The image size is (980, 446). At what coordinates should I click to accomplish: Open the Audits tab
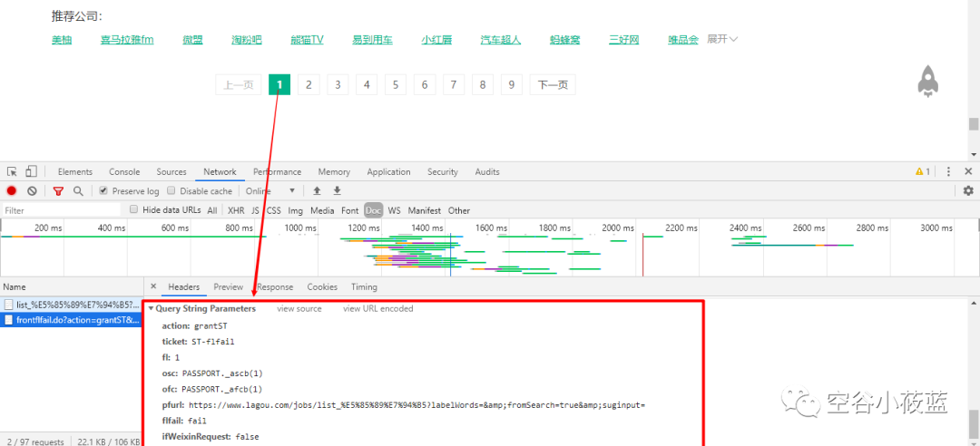pyautogui.click(x=487, y=171)
